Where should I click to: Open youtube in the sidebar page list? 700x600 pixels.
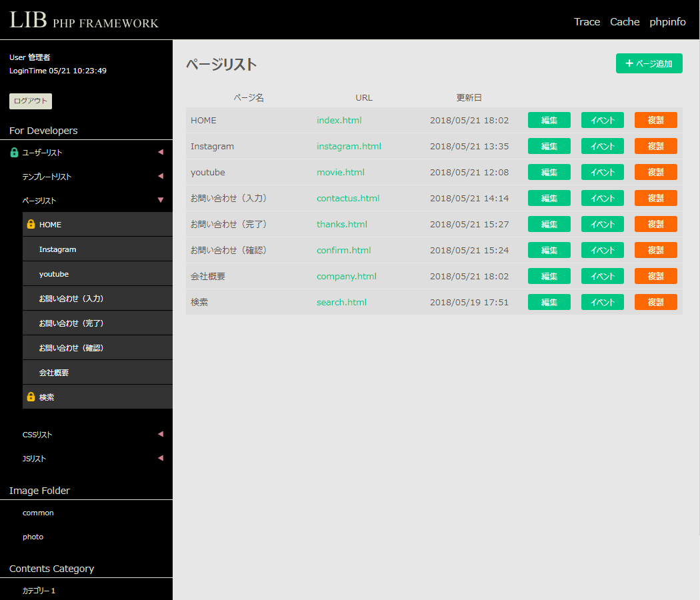[97, 273]
